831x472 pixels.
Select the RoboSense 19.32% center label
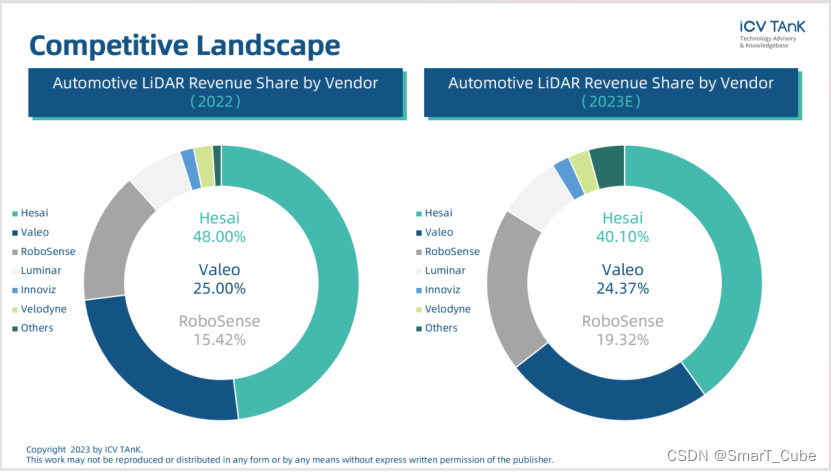coord(623,330)
